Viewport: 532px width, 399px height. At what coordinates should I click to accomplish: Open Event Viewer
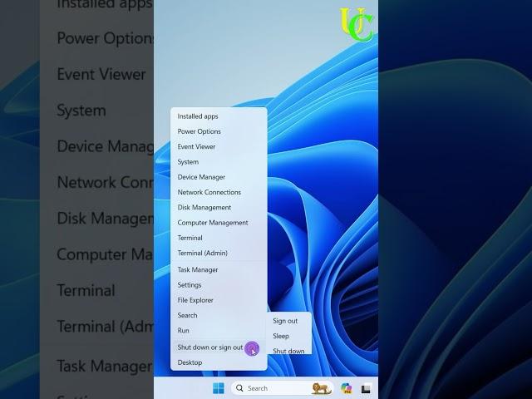[x=197, y=147]
